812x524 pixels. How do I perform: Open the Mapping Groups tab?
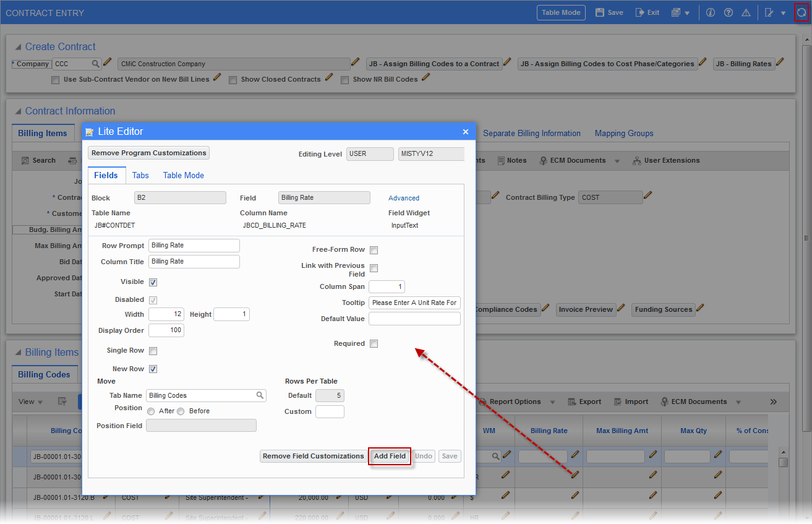(623, 133)
